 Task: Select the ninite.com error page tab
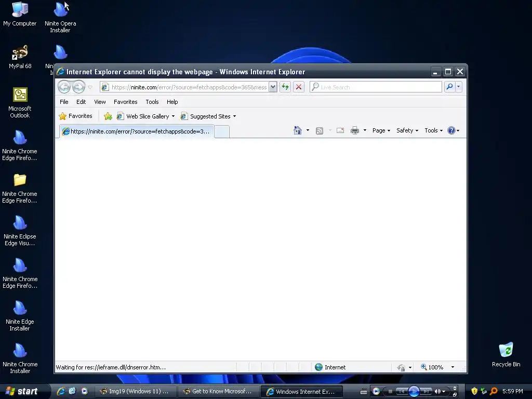137,131
